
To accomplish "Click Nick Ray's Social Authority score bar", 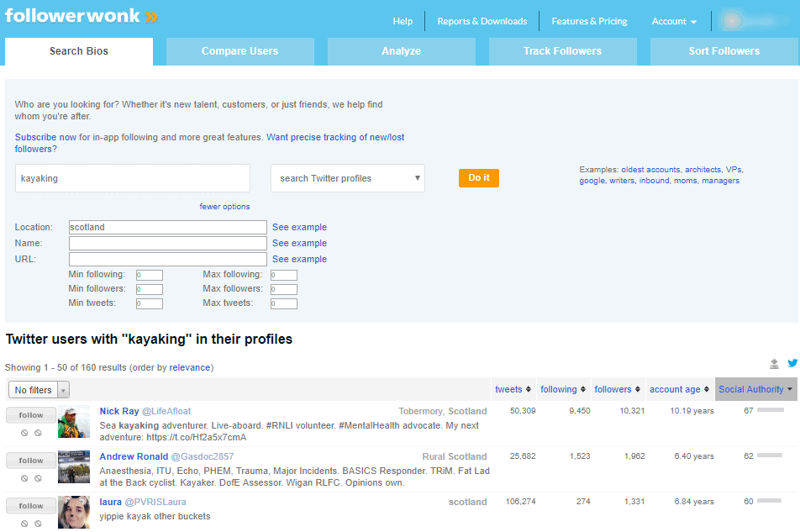I will [771, 411].
